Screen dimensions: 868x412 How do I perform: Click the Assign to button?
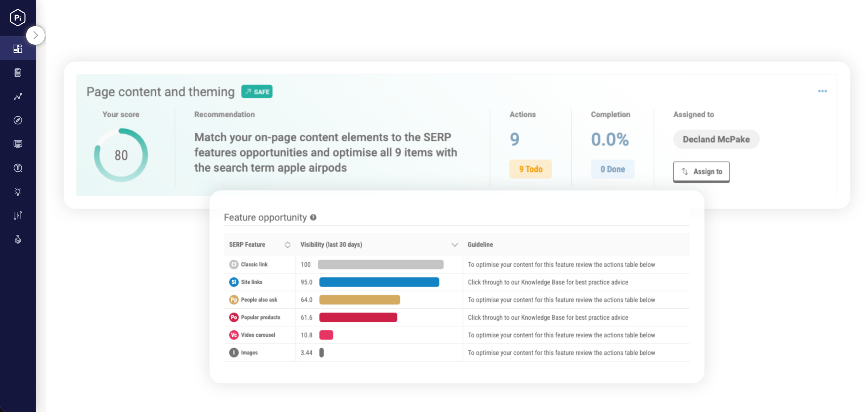(x=701, y=172)
